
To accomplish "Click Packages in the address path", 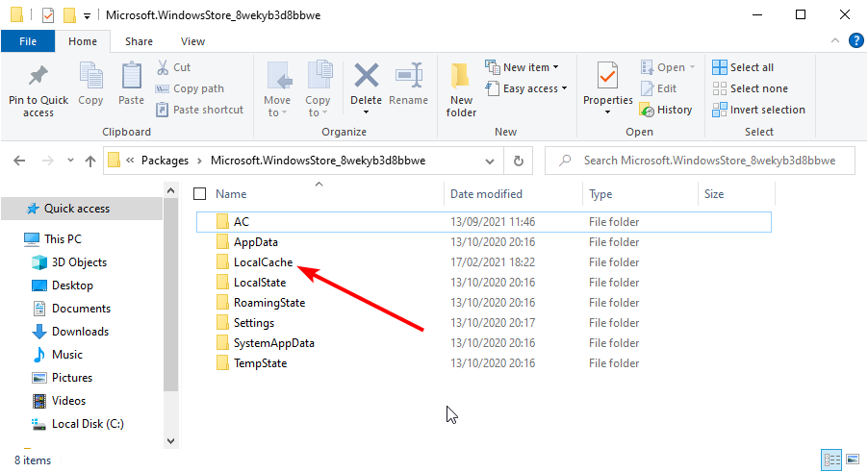I will click(165, 161).
